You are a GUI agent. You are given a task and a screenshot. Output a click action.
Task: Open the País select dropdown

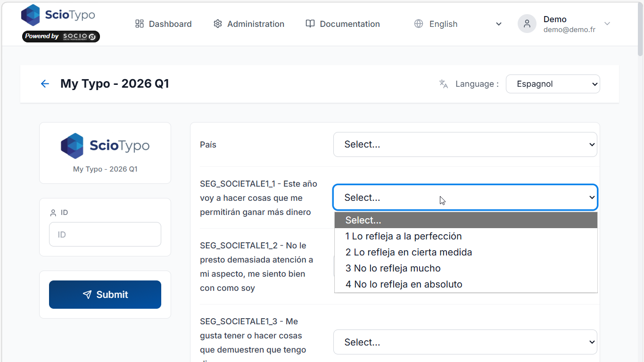click(x=465, y=144)
